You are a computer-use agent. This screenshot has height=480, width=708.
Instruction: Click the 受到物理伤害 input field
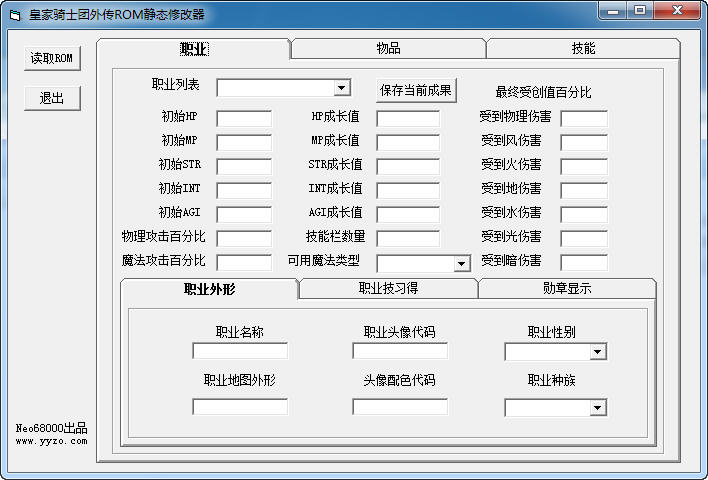tap(584, 118)
